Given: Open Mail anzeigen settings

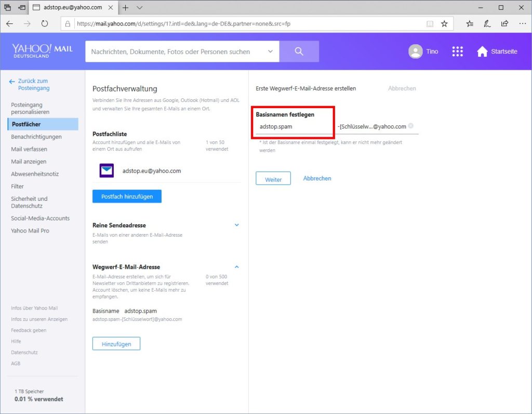Looking at the screenshot, I should tap(29, 162).
